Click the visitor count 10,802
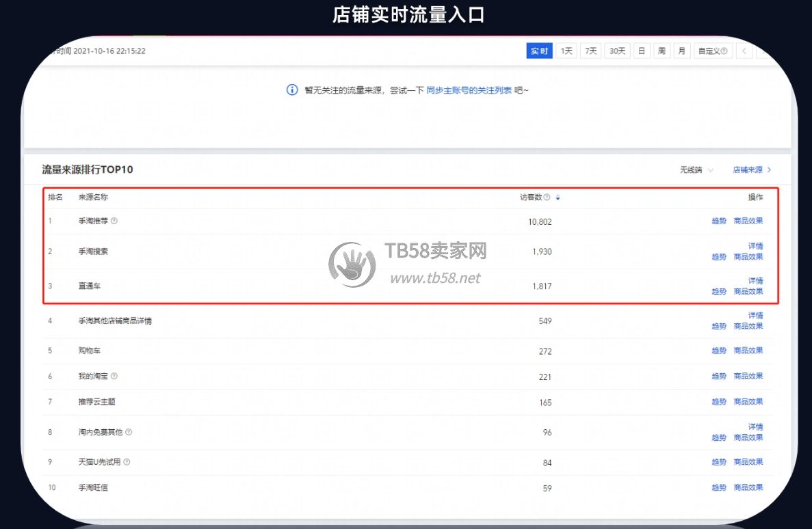Image resolution: width=812 pixels, height=529 pixels. click(540, 222)
